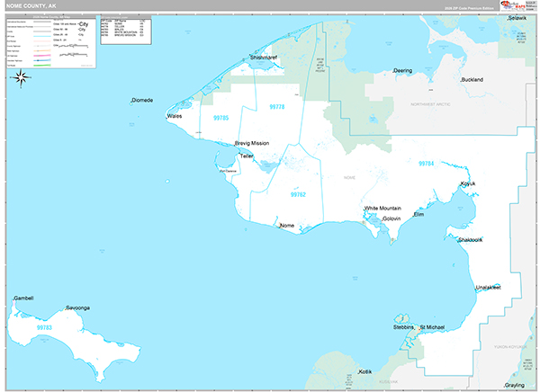Click the small Port Clarence label
The image size is (540, 392).
click(228, 171)
